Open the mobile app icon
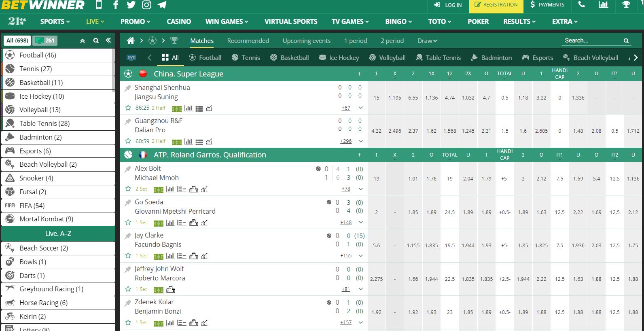 [99, 5]
